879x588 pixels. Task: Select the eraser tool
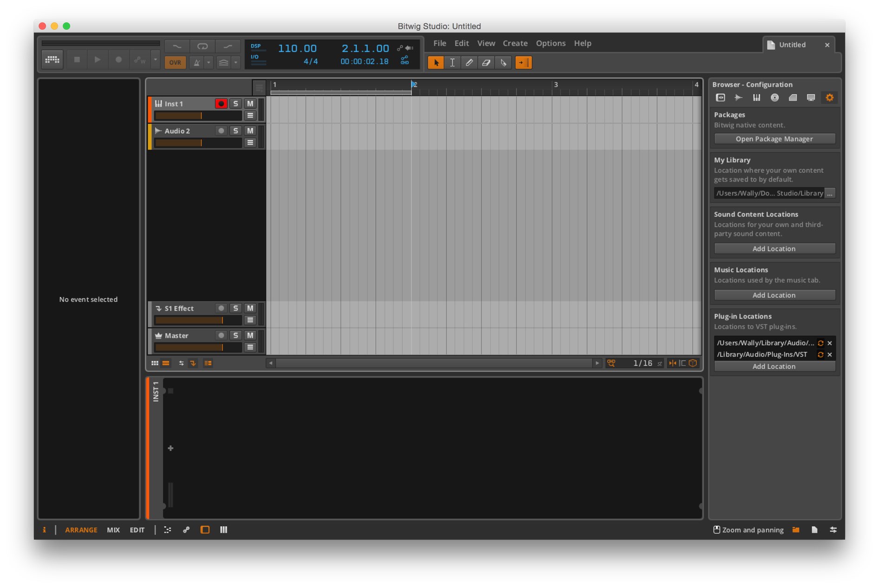tap(486, 63)
